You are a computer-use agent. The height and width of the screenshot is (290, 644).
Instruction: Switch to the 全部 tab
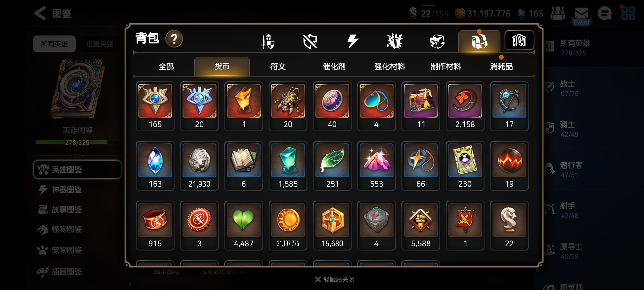(x=166, y=67)
